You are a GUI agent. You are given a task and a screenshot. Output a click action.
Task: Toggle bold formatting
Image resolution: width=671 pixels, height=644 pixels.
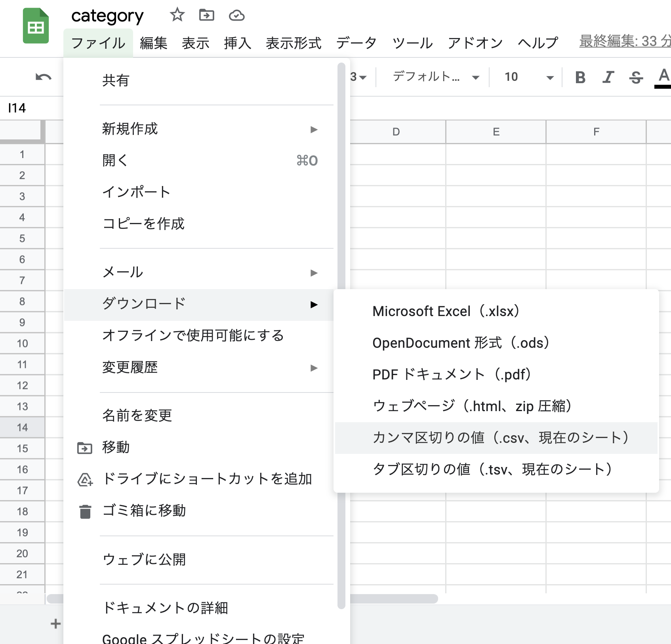580,78
